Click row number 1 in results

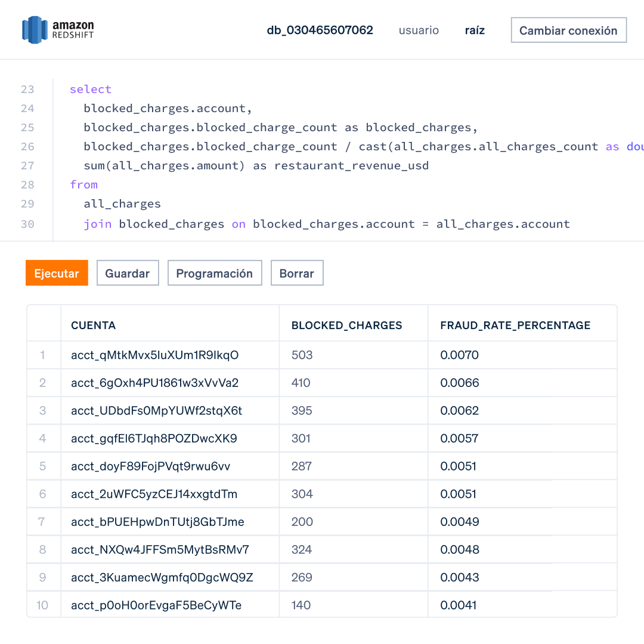[x=42, y=355]
